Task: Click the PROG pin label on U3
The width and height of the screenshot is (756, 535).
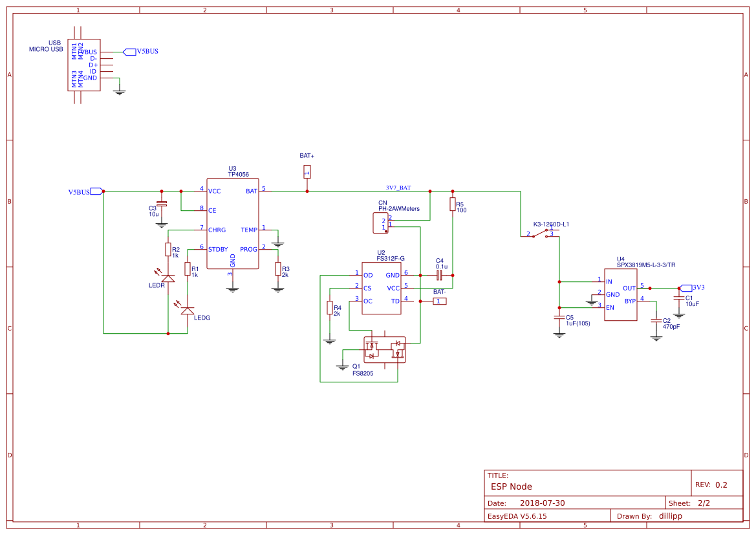Action: [249, 250]
